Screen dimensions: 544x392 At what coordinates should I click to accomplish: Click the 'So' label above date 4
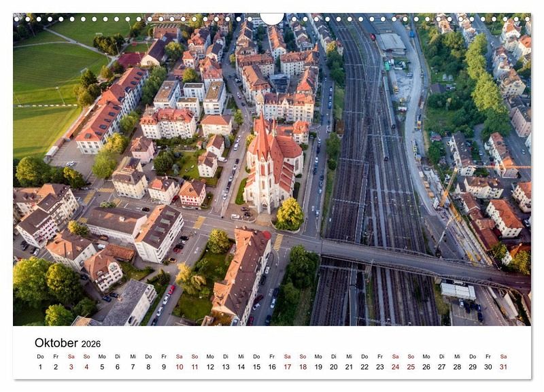(86, 356)
